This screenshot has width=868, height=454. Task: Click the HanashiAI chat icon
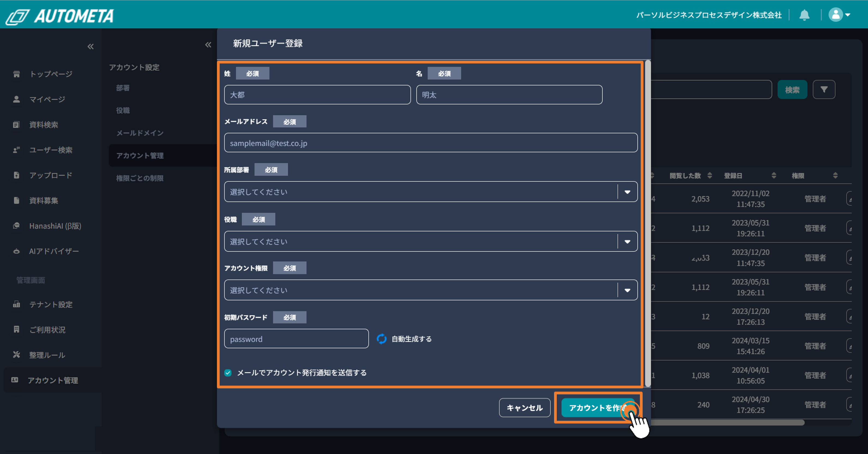click(x=16, y=226)
